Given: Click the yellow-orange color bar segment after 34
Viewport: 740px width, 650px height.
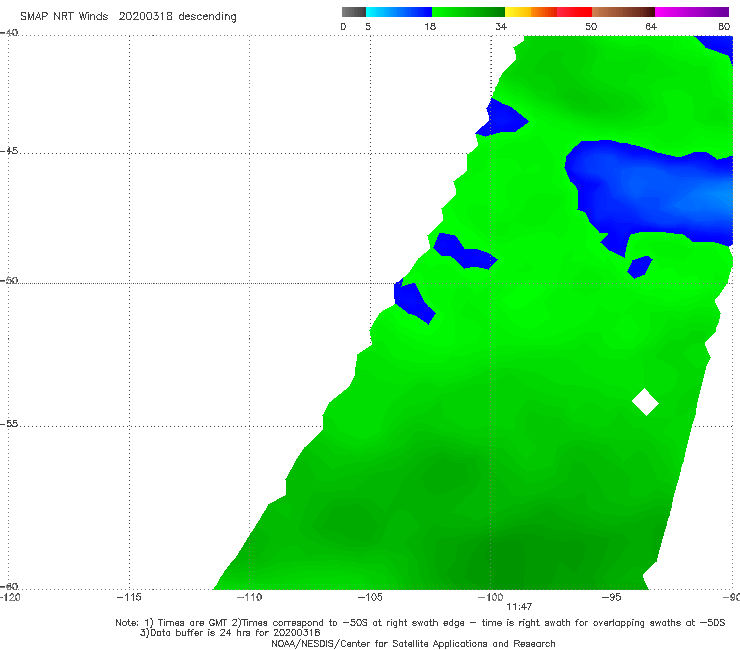Looking at the screenshot, I should point(530,12).
